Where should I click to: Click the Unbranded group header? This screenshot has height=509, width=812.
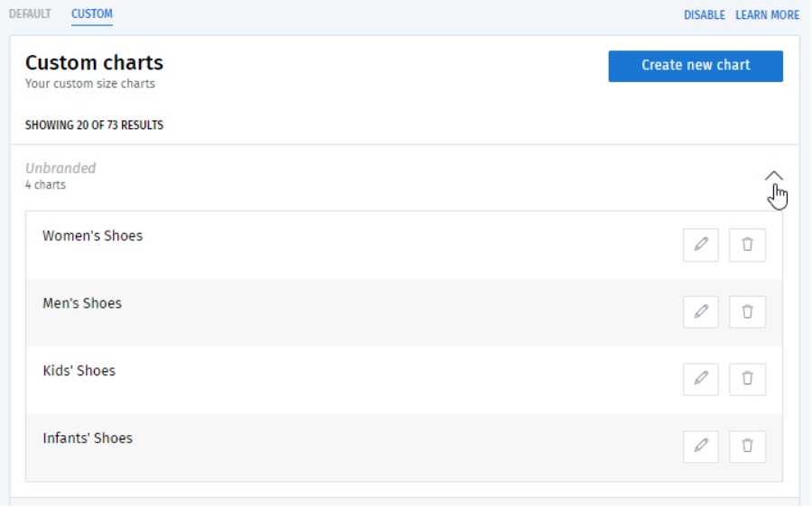61,169
